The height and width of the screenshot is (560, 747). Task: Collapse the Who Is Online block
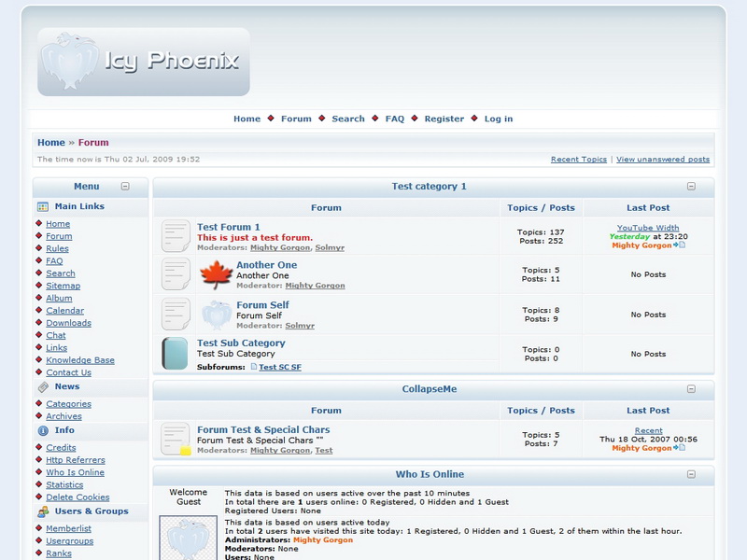point(691,474)
